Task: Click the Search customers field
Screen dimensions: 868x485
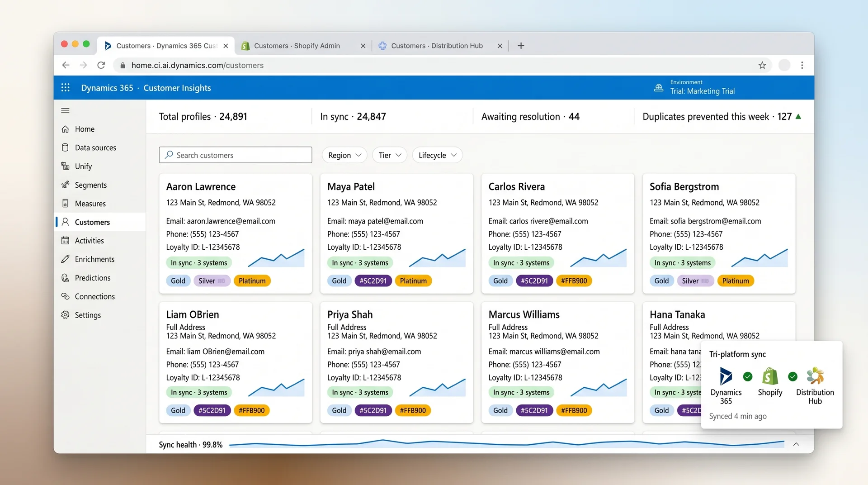Action: pyautogui.click(x=236, y=155)
